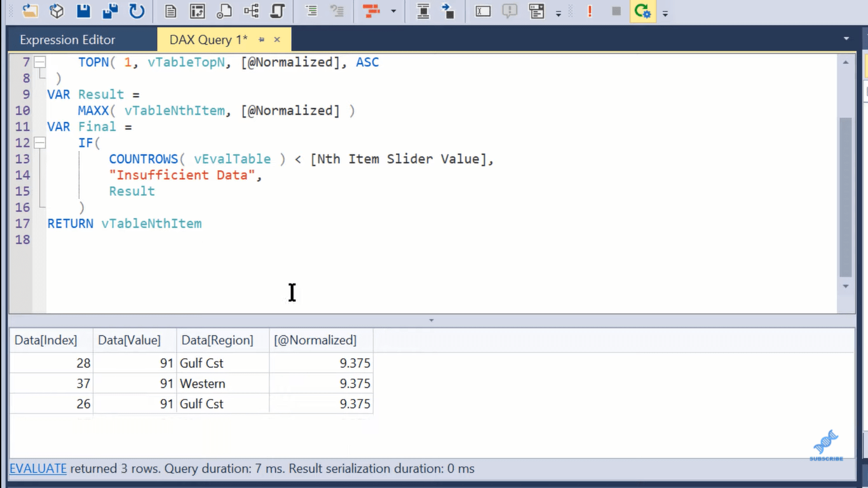Screen dimensions: 868x488
Task: Click the Data[Region] column header
Action: coord(223,340)
